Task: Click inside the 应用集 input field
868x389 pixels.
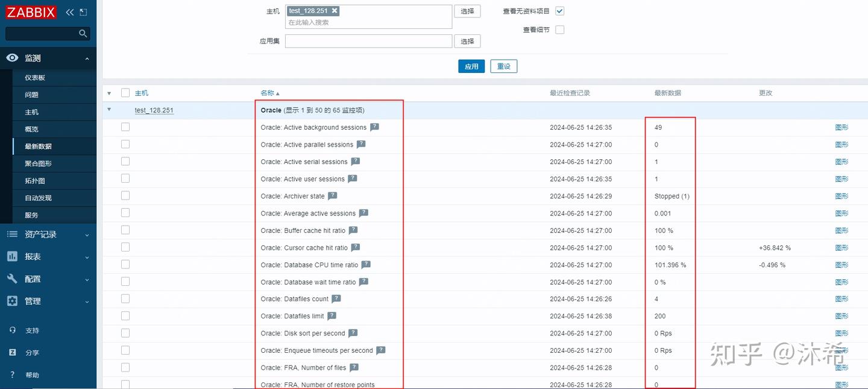Action: point(368,40)
